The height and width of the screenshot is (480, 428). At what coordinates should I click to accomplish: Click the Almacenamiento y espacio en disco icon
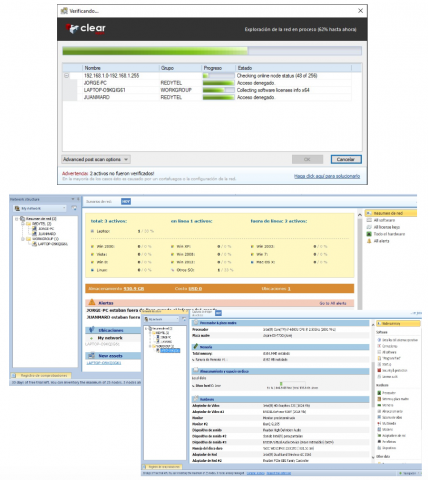(x=196, y=371)
